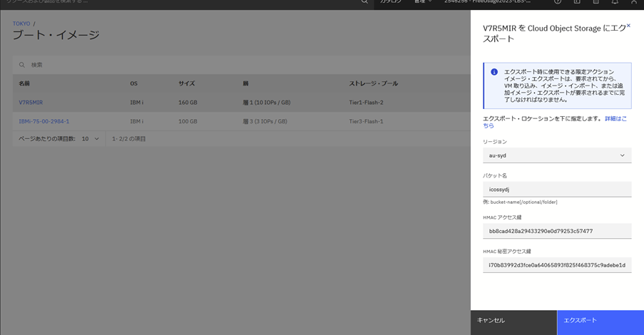Click the サイズ column header

pyautogui.click(x=186, y=83)
